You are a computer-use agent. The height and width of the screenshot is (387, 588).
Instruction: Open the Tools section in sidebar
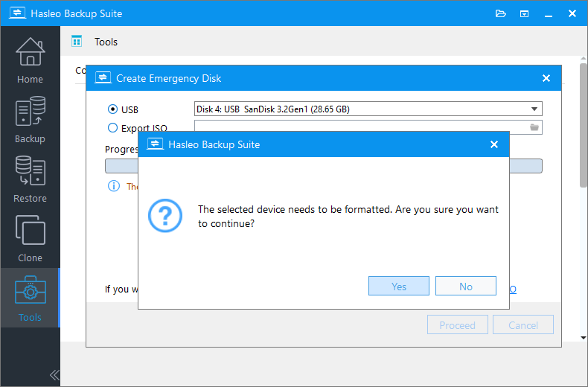click(30, 298)
